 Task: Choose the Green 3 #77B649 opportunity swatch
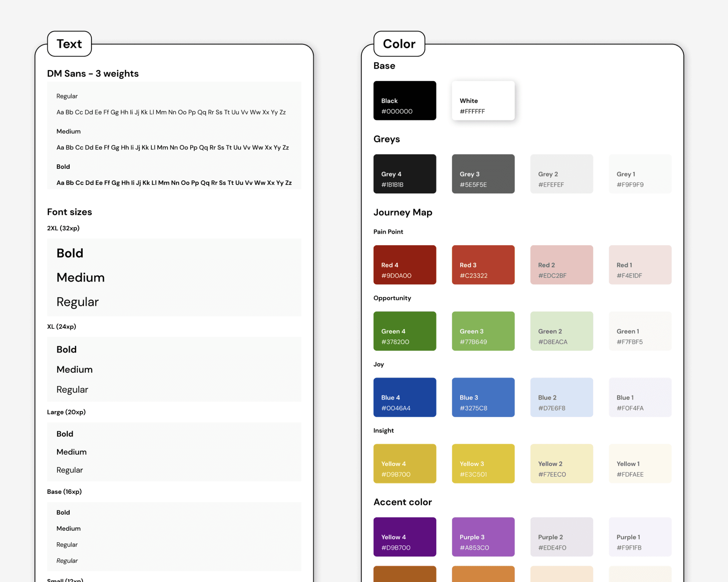(483, 331)
